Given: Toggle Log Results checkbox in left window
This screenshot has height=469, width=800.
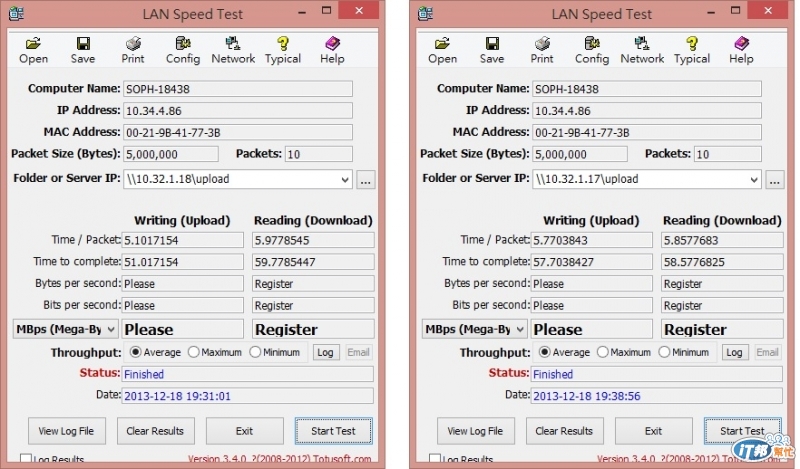Looking at the screenshot, I should coord(26,459).
